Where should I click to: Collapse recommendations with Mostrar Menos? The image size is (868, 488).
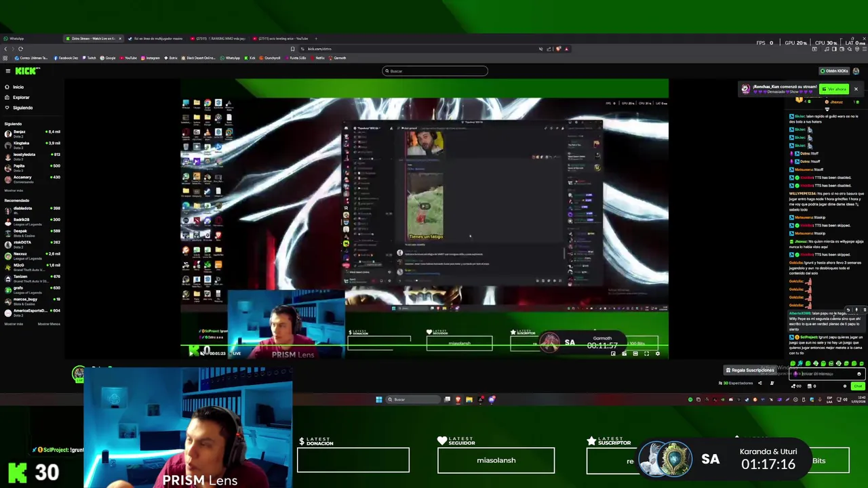(x=49, y=324)
